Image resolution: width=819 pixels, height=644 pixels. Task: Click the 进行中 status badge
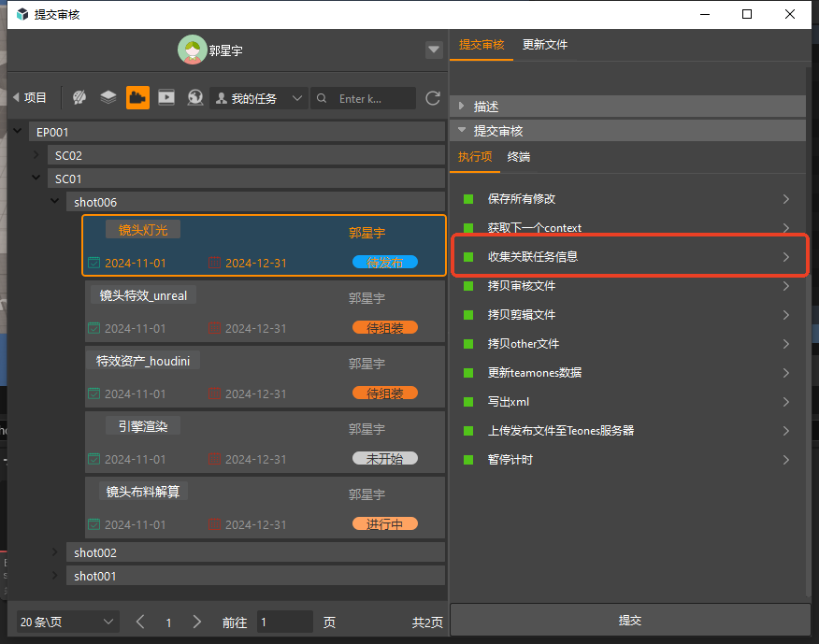point(385,523)
